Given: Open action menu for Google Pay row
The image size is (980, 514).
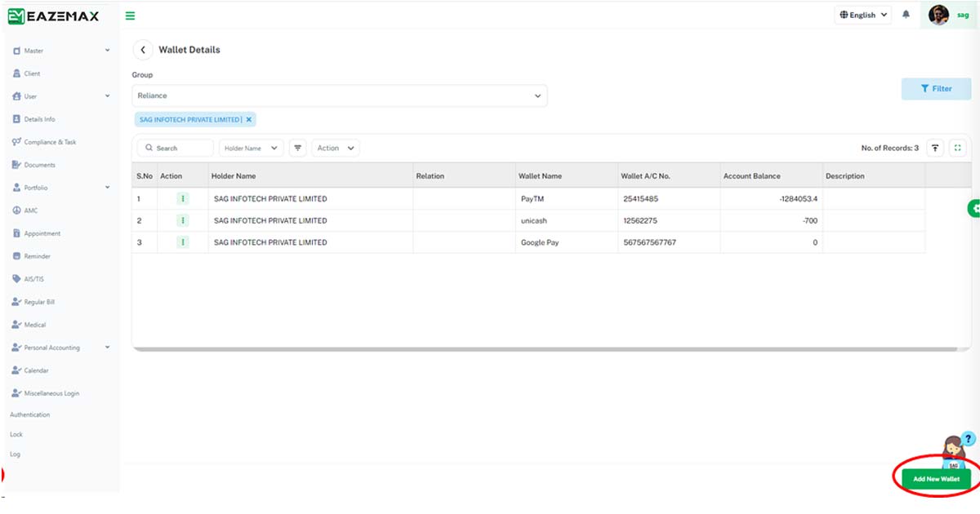Looking at the screenshot, I should 183,242.
